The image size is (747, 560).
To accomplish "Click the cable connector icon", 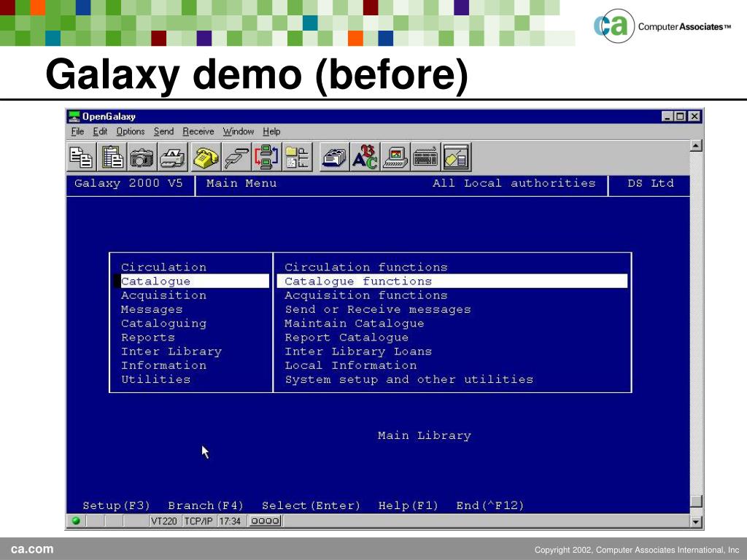I will [x=236, y=157].
